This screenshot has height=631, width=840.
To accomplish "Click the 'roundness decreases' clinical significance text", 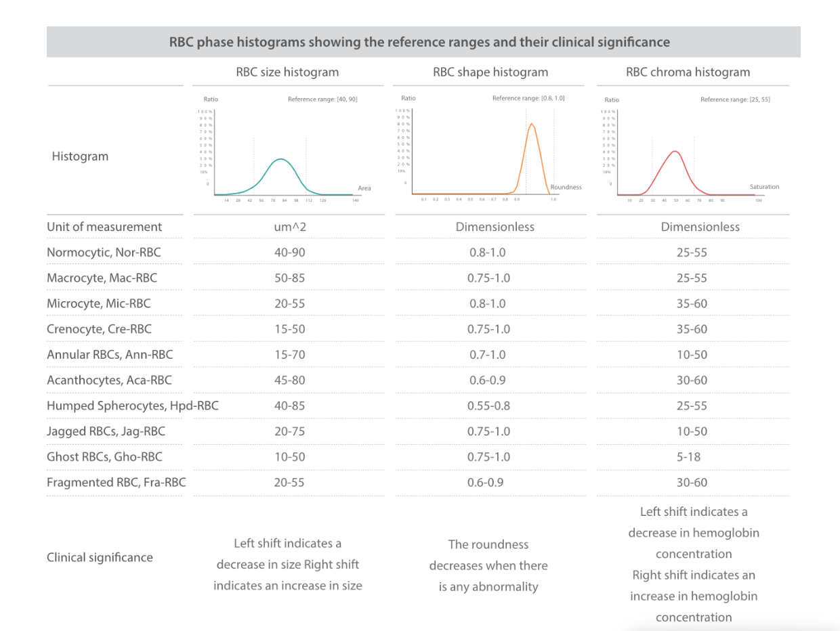I will 488,565.
